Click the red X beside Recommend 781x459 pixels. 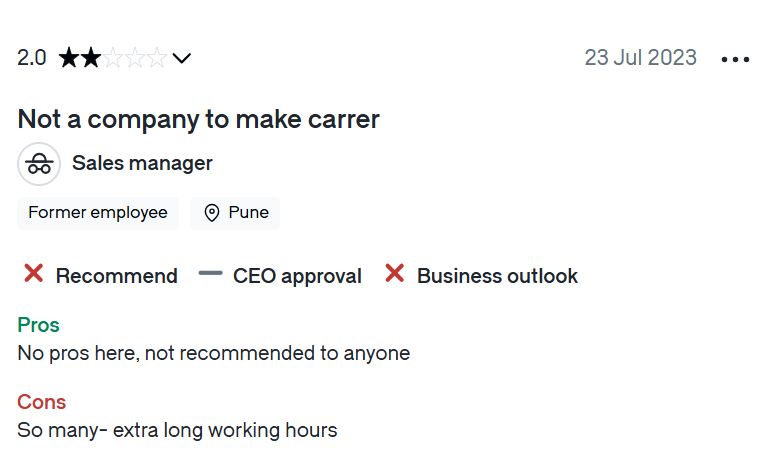click(33, 274)
